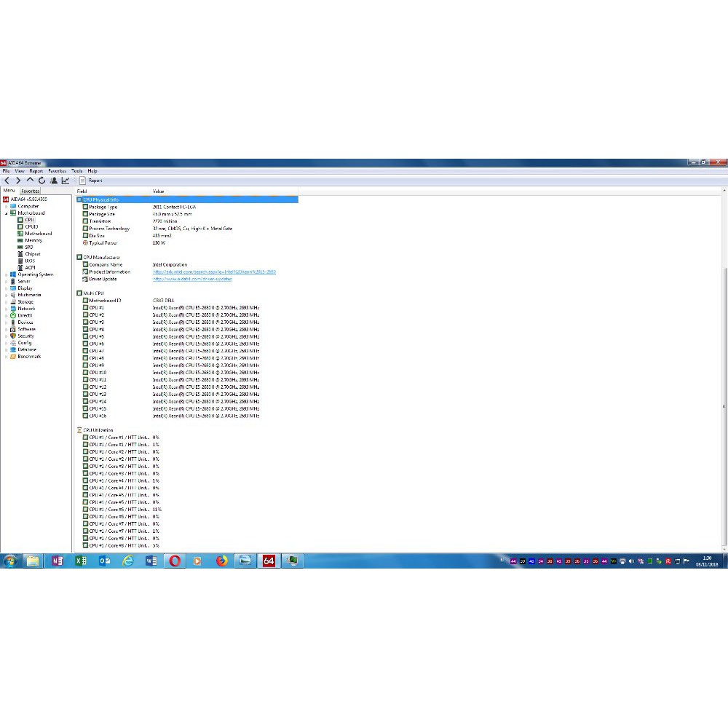This screenshot has width=728, height=728.
Task: Select the SPD tree item
Action: 29,247
